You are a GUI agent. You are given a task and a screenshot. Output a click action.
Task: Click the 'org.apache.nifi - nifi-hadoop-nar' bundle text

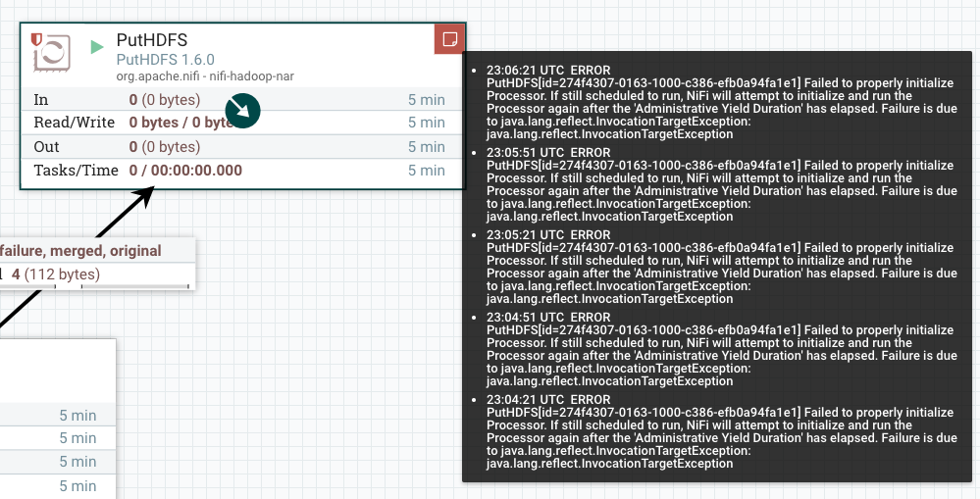coord(205,76)
